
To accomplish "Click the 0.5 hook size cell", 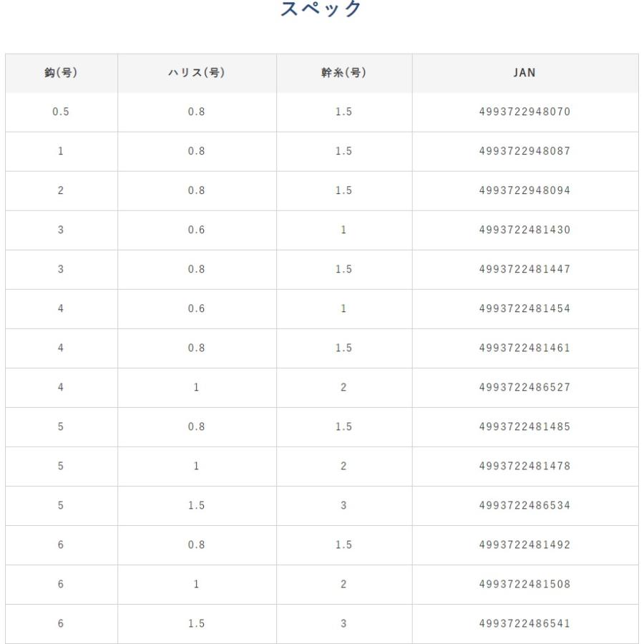I will tap(61, 112).
